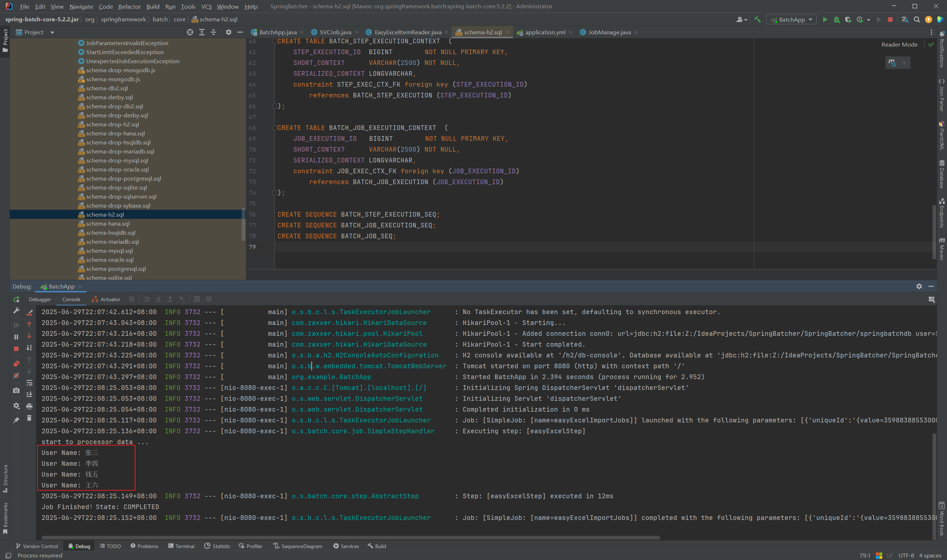The height and width of the screenshot is (560, 947).
Task: Collapse all nodes in the Project panel
Action: (x=213, y=32)
